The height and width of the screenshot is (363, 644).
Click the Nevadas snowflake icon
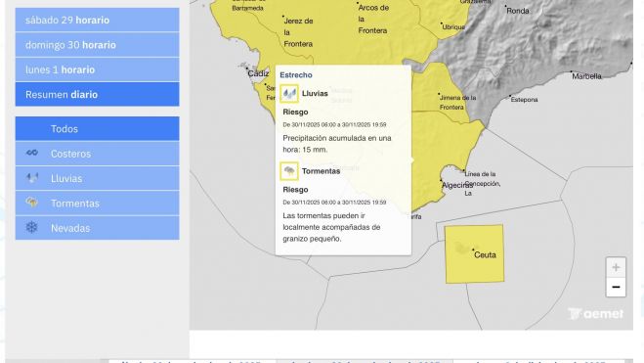tap(31, 227)
